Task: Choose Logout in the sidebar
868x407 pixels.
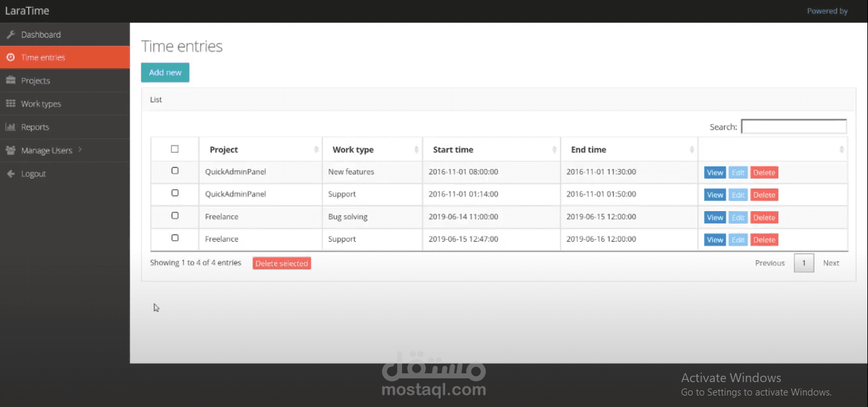Action: click(65, 174)
